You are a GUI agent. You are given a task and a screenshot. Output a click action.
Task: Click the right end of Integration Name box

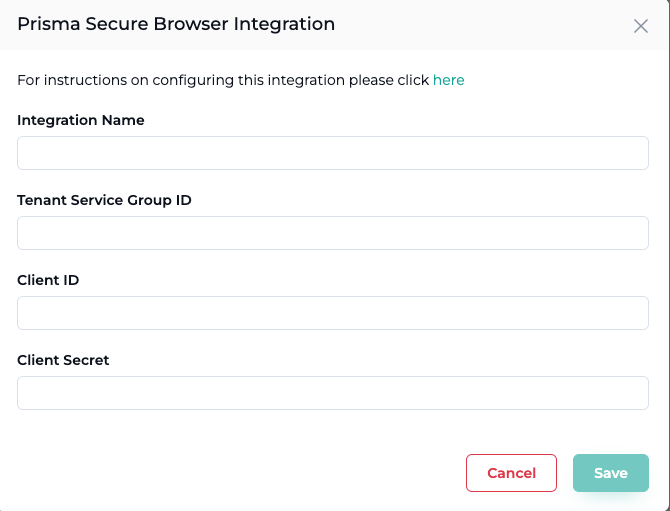pos(630,153)
